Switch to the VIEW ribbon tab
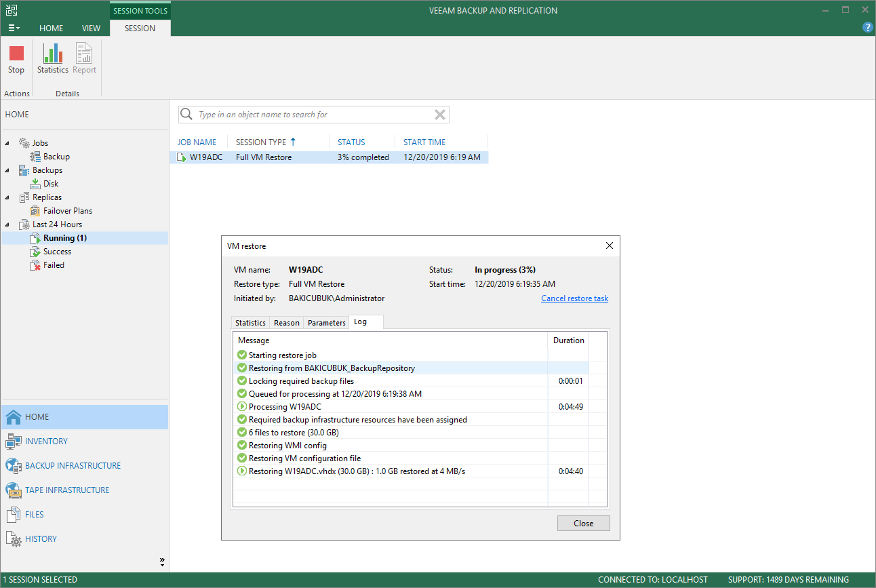876x588 pixels. pyautogui.click(x=91, y=28)
